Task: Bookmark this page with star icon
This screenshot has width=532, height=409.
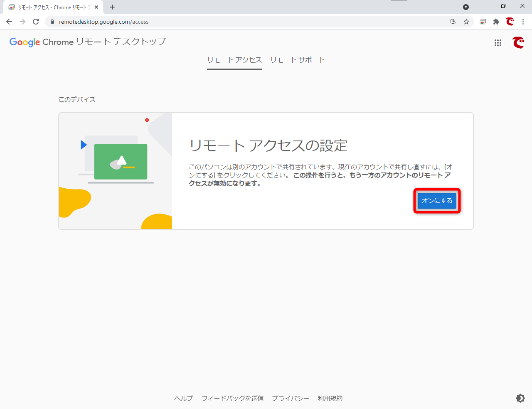Action: point(466,22)
